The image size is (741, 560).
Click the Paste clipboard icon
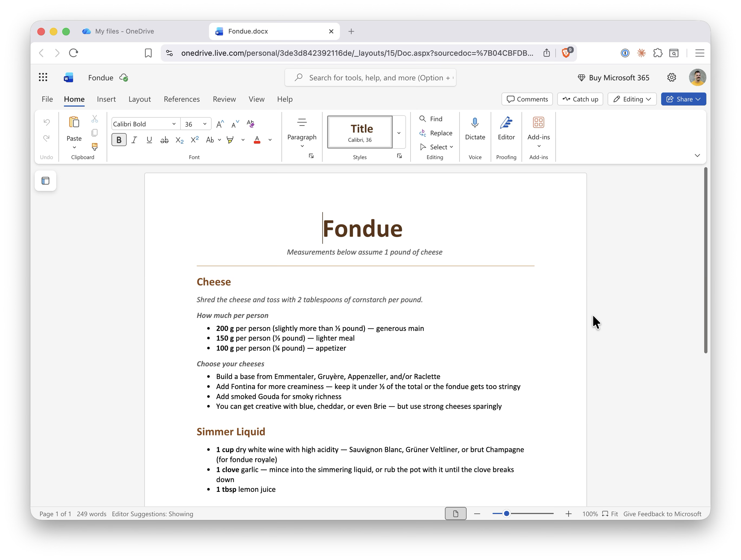[74, 122]
